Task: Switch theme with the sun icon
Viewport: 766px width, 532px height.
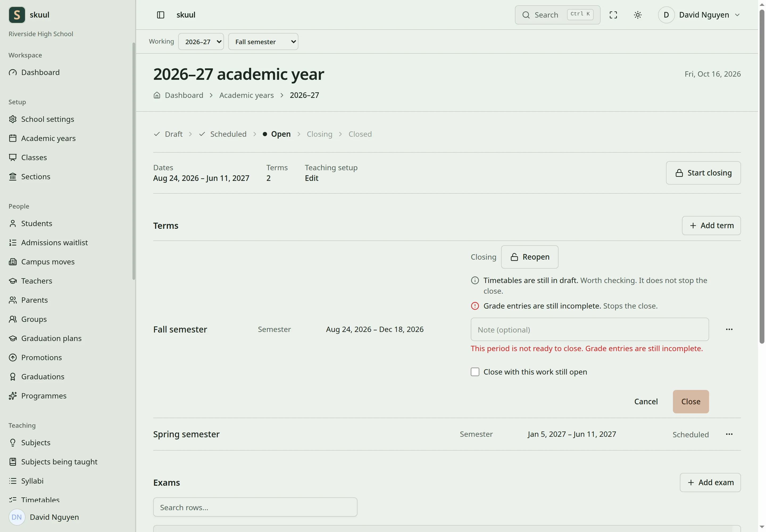Action: coord(637,15)
